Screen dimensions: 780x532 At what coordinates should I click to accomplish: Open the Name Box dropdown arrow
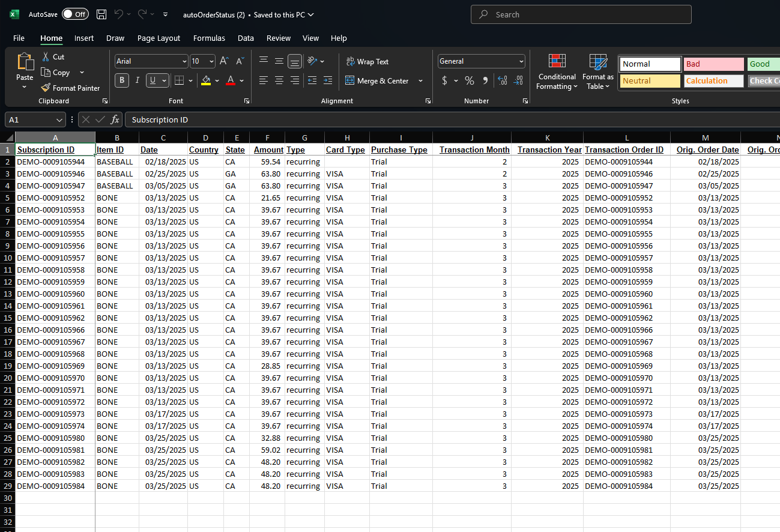point(59,119)
